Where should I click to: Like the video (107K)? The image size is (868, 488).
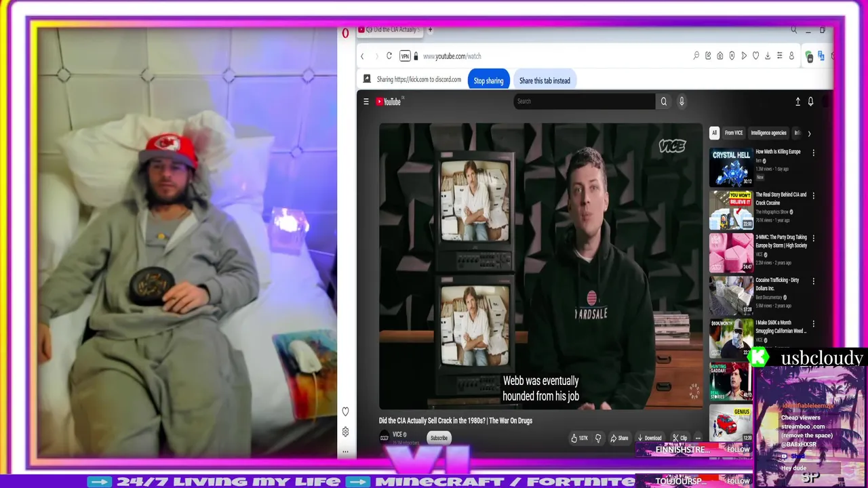point(579,438)
